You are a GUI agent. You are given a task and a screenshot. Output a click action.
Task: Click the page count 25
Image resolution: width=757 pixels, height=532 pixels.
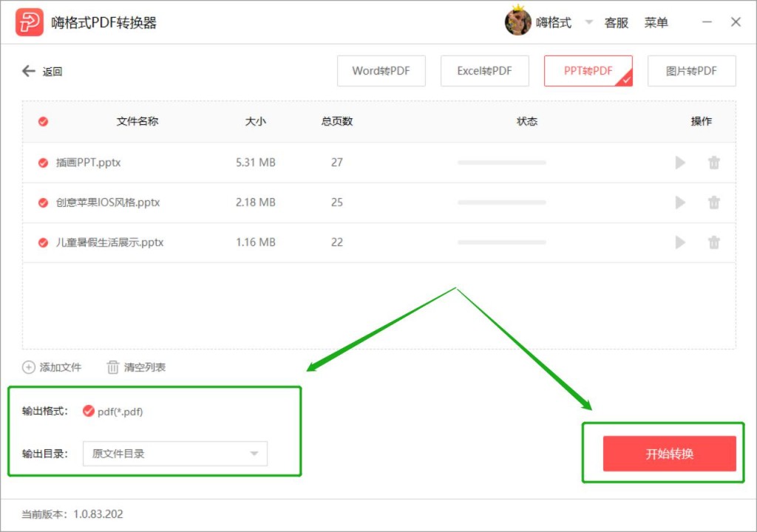337,202
